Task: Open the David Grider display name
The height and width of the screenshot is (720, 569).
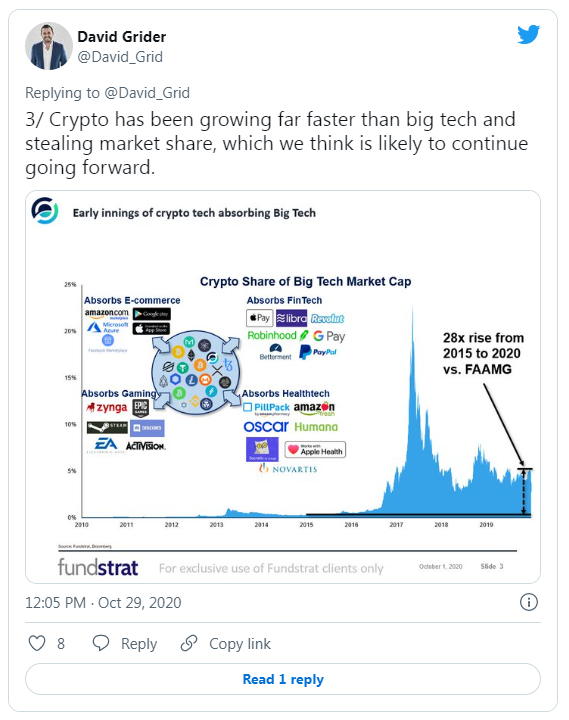Action: [x=122, y=37]
